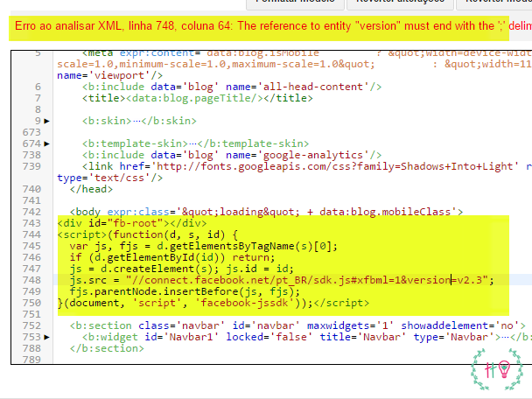Click the js = d.createElement(s) line
The width and height of the screenshot is (532, 399).
pyautogui.click(x=181, y=269)
